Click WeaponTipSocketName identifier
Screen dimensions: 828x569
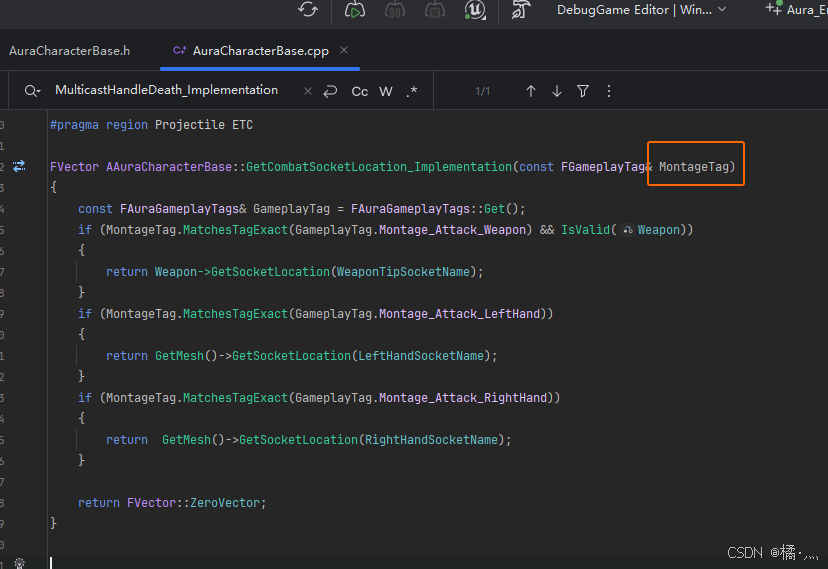[x=403, y=272]
